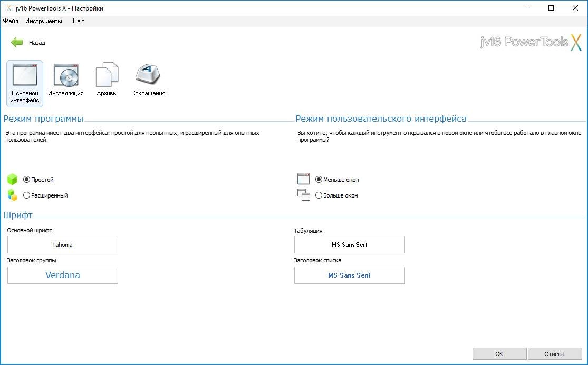
Task: Click the jv16 PowerTools X logo
Action: [x=531, y=42]
